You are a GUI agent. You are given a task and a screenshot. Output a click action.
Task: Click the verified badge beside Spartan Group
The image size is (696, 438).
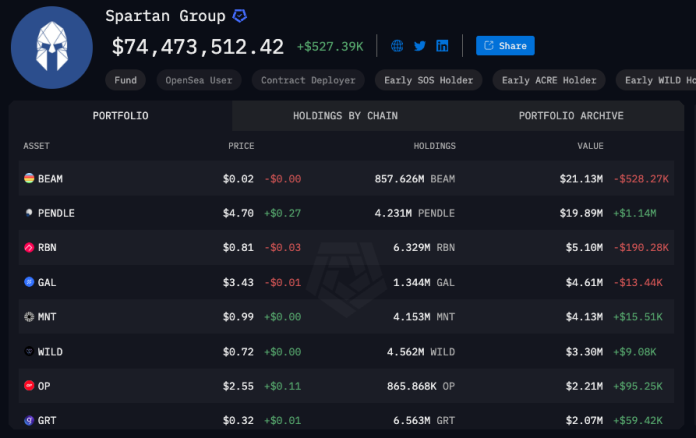[x=240, y=17]
